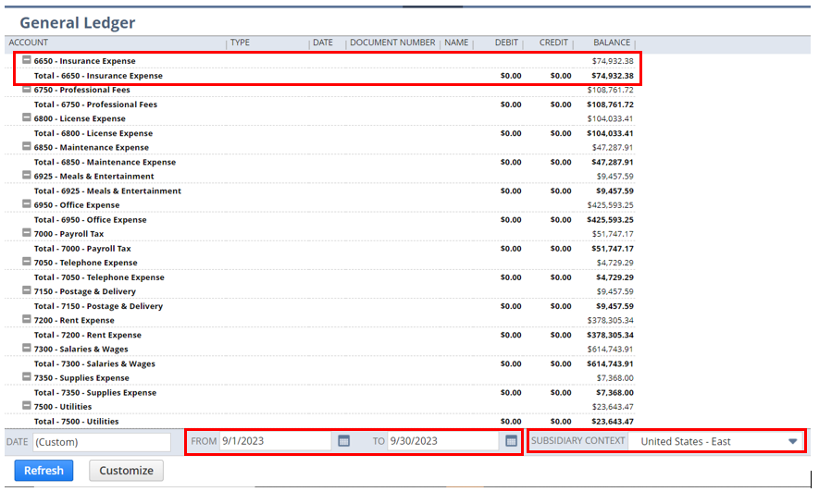This screenshot has width=819, height=504.
Task: Collapse the 6650 Insurance Expense account
Action: (27, 60)
